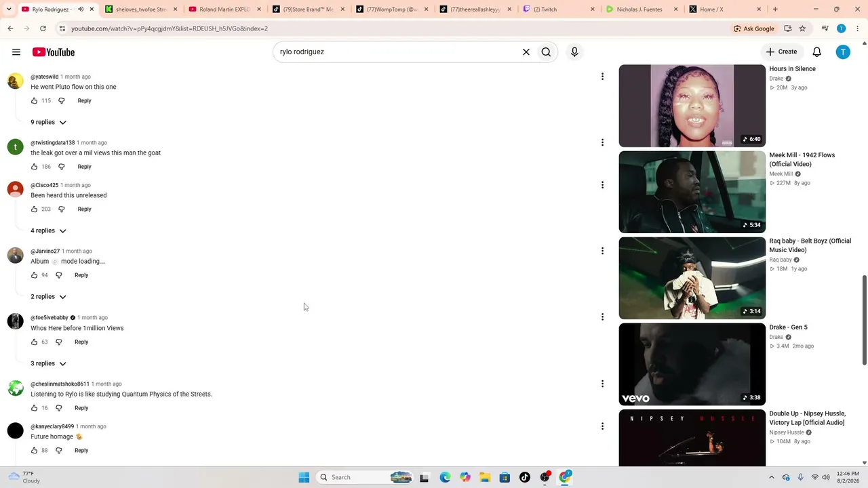The width and height of the screenshot is (868, 488).
Task: View site information icon in address bar
Action: 62,28
